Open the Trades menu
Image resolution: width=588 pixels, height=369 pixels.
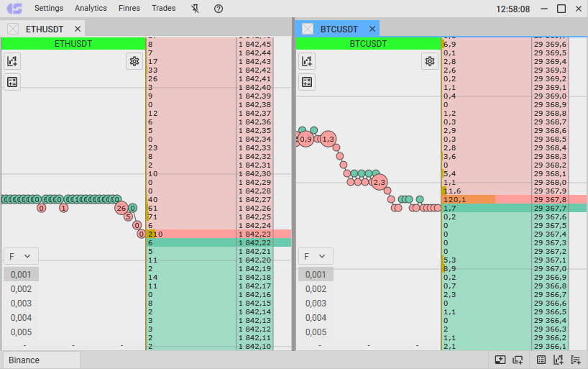point(163,9)
